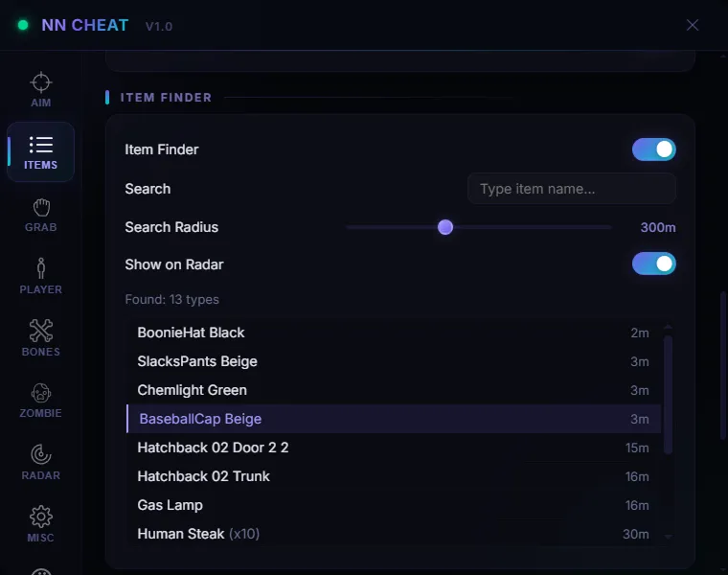Toggle the Item Finder switch
728x575 pixels.
click(x=653, y=149)
